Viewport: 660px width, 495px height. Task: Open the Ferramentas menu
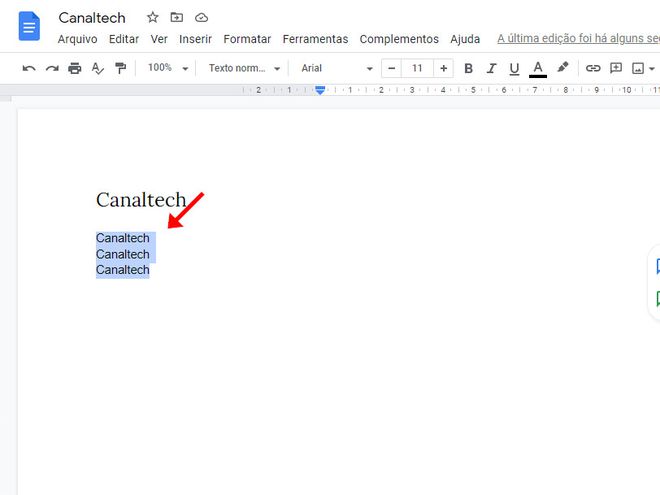click(315, 39)
